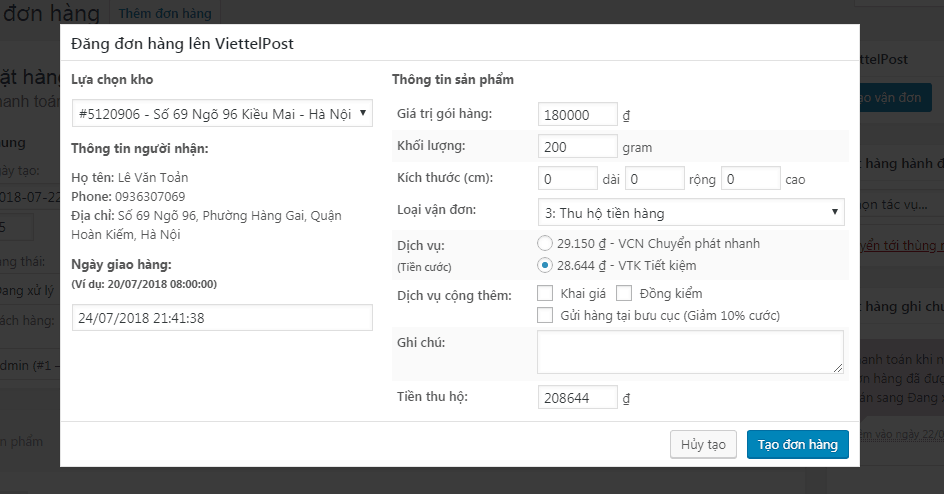Click inside the Ghi chú text area
Screen dimensions: 944x494
(x=690, y=352)
